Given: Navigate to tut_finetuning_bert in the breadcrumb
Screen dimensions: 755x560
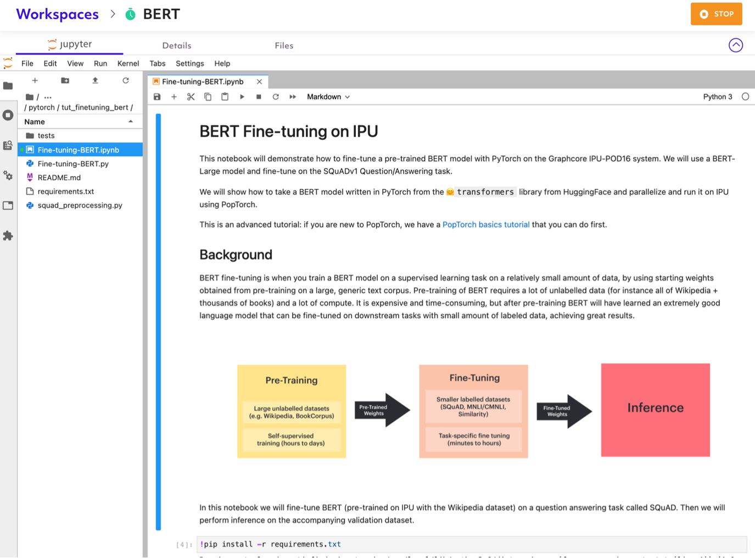Looking at the screenshot, I should (x=95, y=108).
